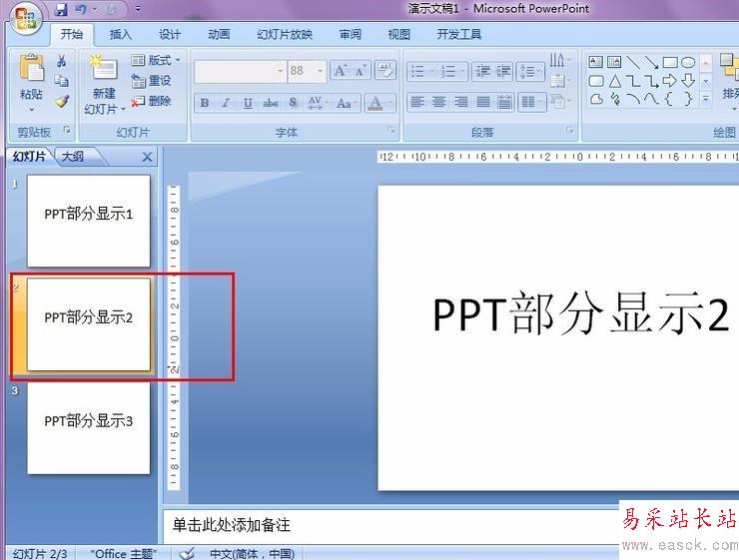Screen dimensions: 739x560
Task: Cut the selection with scissors icon
Action: (x=61, y=61)
